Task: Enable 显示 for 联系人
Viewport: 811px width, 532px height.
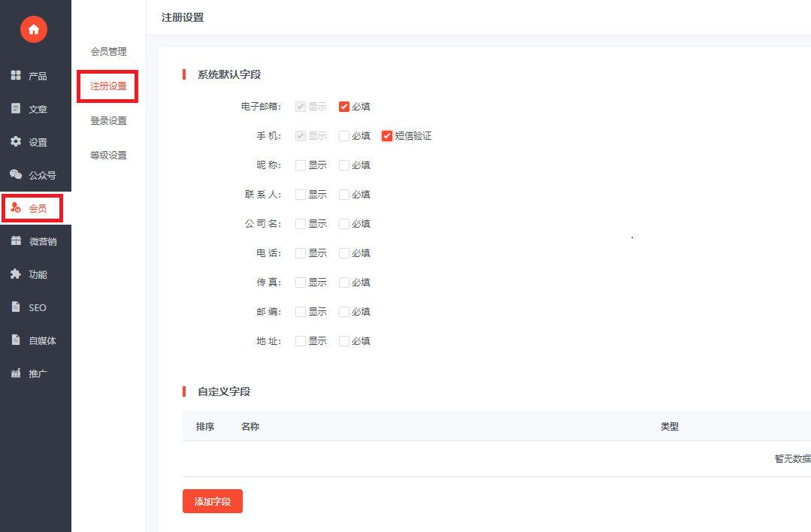Action: point(301,195)
